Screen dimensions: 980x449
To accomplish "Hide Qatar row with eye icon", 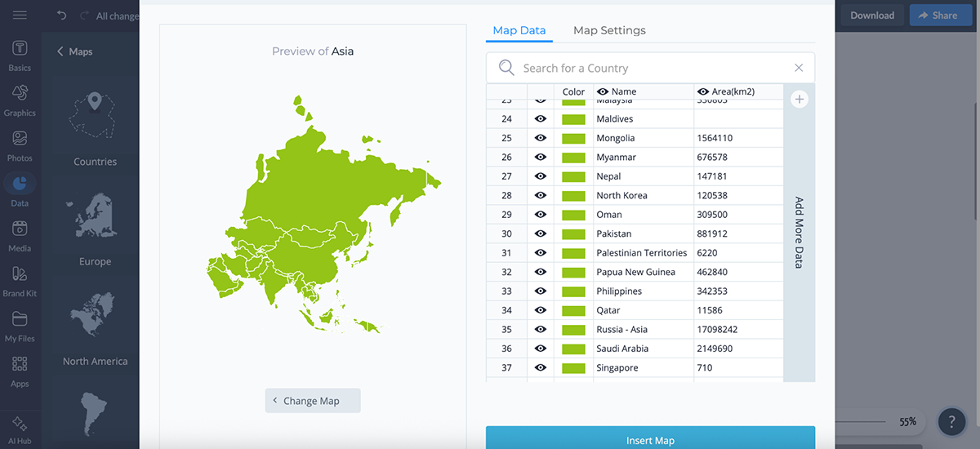I will point(540,310).
